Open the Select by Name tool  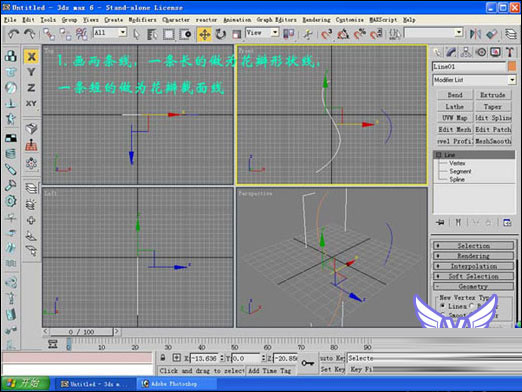tap(152, 34)
